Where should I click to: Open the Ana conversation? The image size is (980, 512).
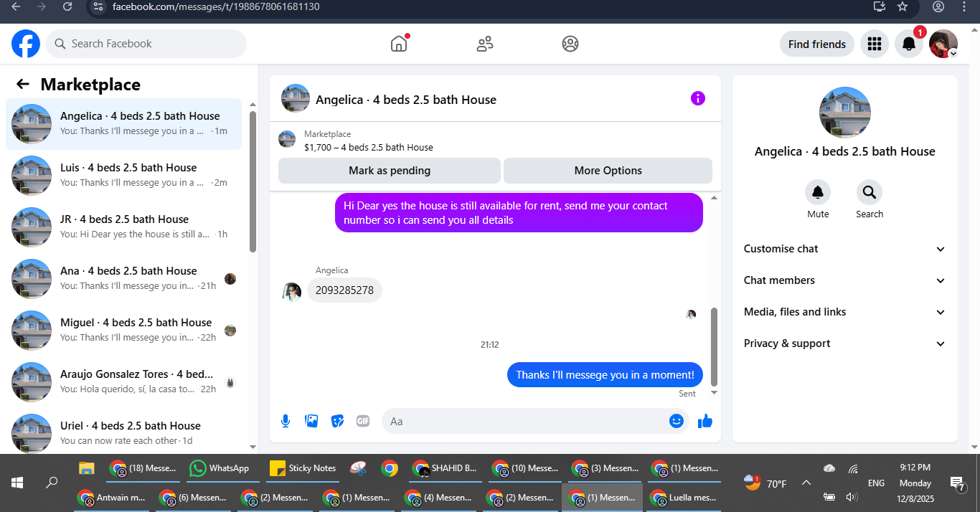(x=123, y=278)
